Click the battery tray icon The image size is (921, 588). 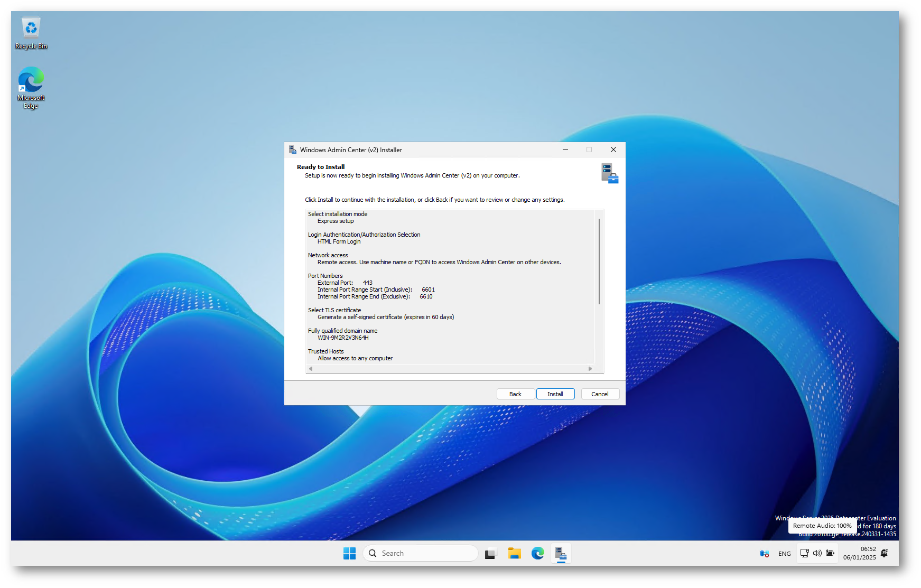[x=830, y=553]
